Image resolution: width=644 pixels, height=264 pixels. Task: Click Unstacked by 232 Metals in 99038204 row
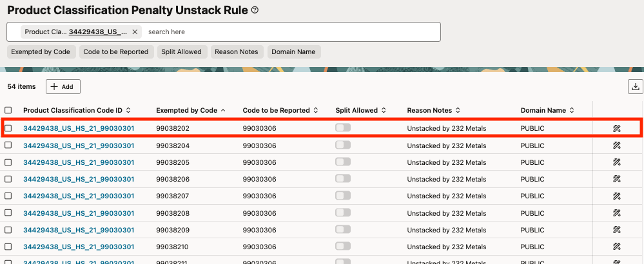coord(447,146)
